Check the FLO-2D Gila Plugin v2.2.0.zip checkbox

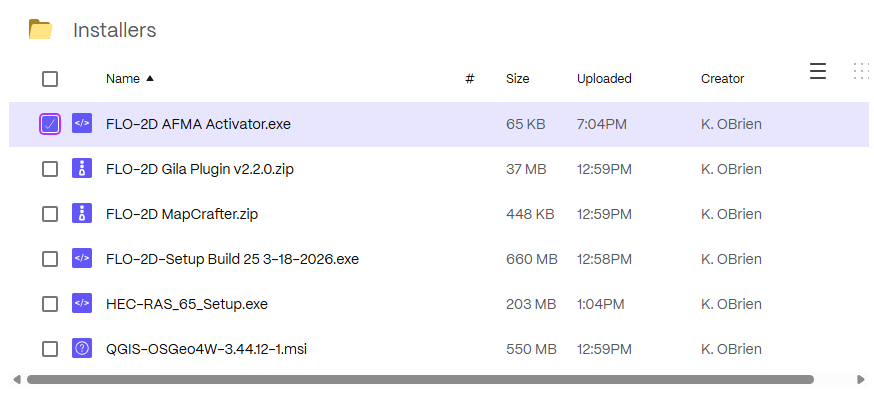point(50,169)
